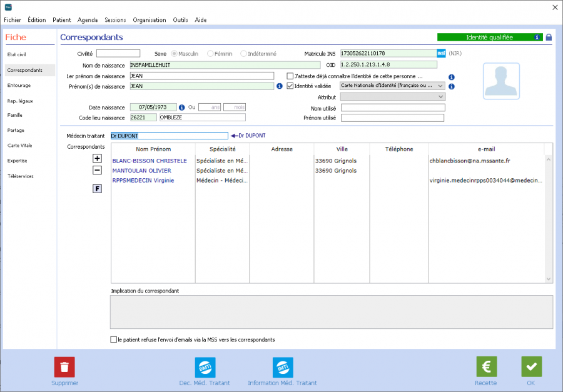Expand the Attribut dropdown
This screenshot has width=563, height=392.
[x=392, y=97]
